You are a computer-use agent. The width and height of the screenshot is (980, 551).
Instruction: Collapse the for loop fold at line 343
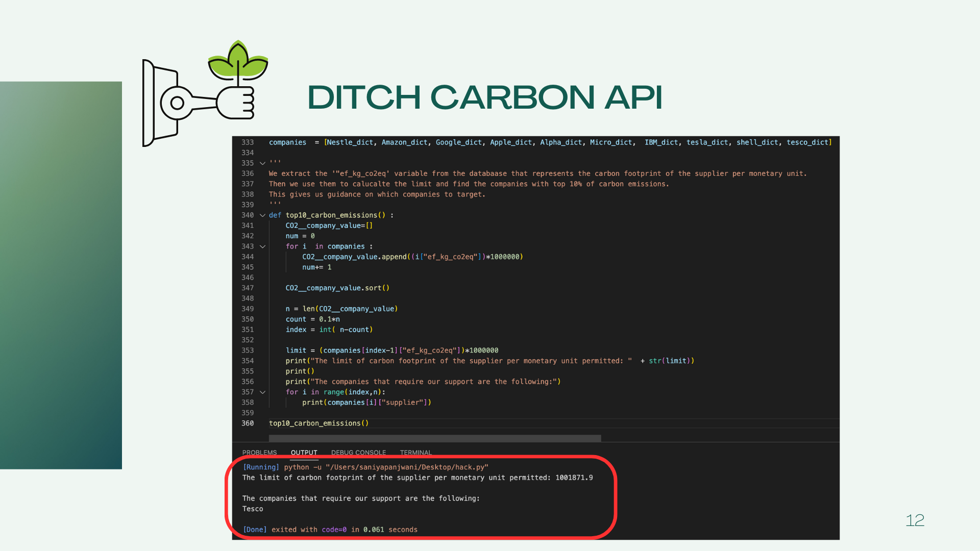pyautogui.click(x=263, y=246)
